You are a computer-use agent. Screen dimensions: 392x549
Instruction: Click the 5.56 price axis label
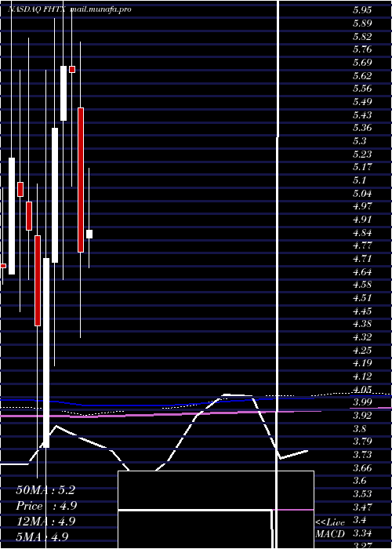tap(362, 89)
